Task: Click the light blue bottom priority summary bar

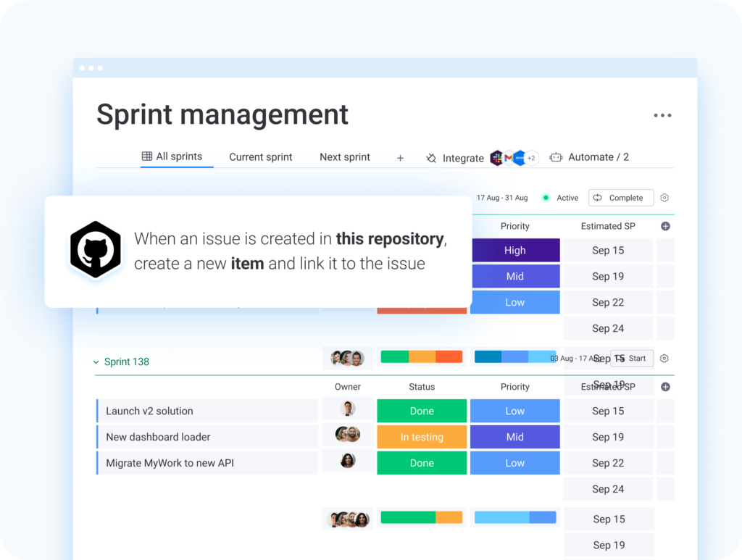Action: 515,517
